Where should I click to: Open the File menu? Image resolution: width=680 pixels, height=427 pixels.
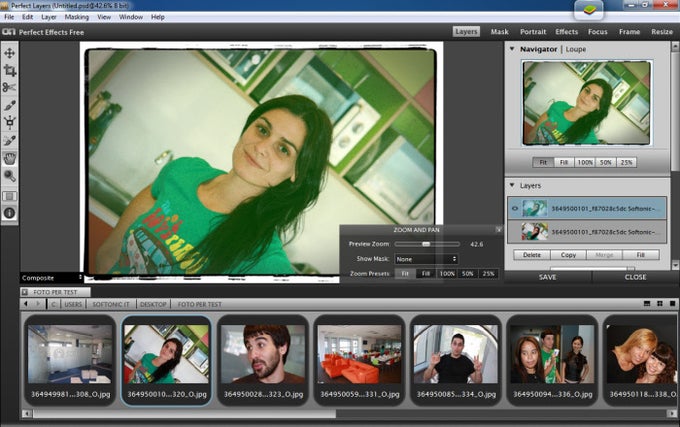[9, 17]
